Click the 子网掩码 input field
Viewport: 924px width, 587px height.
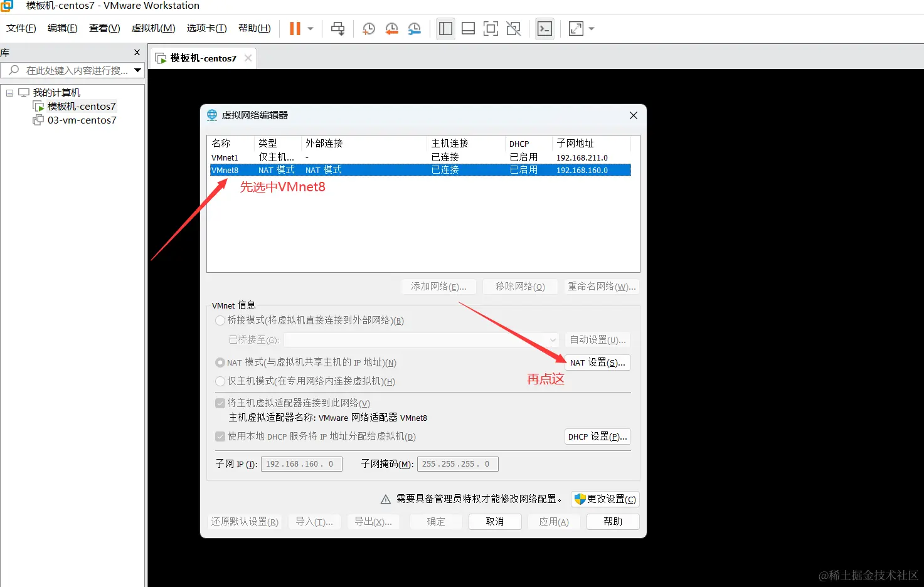pyautogui.click(x=458, y=464)
